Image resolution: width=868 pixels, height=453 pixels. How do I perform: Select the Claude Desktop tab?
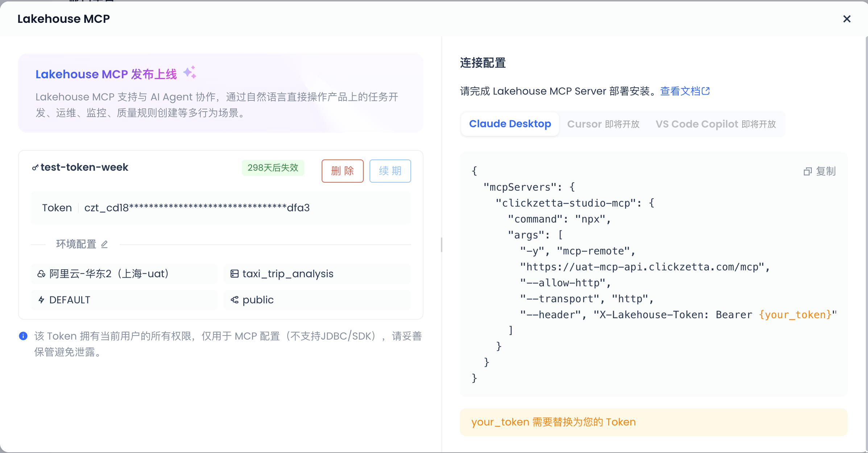click(x=510, y=124)
